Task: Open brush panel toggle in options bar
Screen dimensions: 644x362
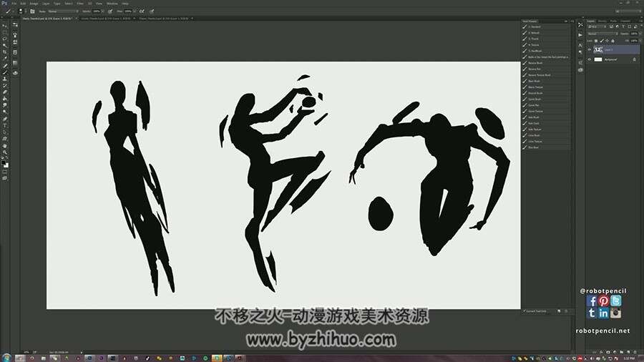Action: tap(32, 11)
